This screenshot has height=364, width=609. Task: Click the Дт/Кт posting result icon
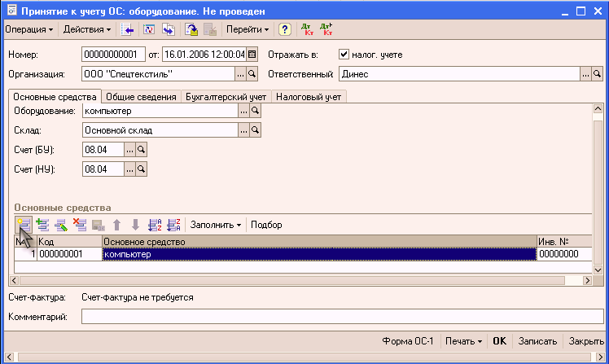tap(307, 29)
